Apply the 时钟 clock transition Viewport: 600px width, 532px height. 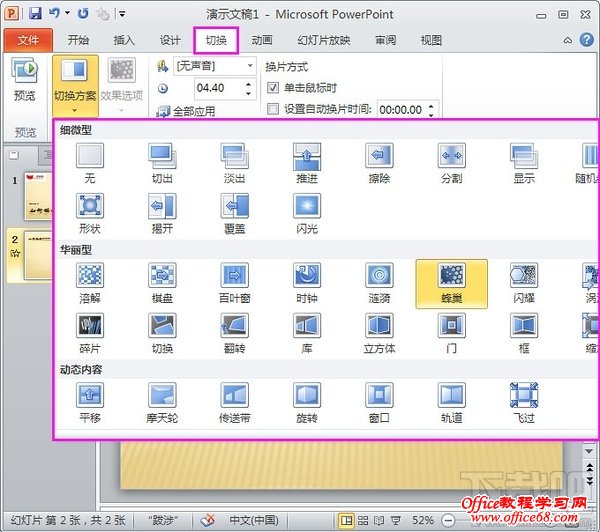(307, 283)
